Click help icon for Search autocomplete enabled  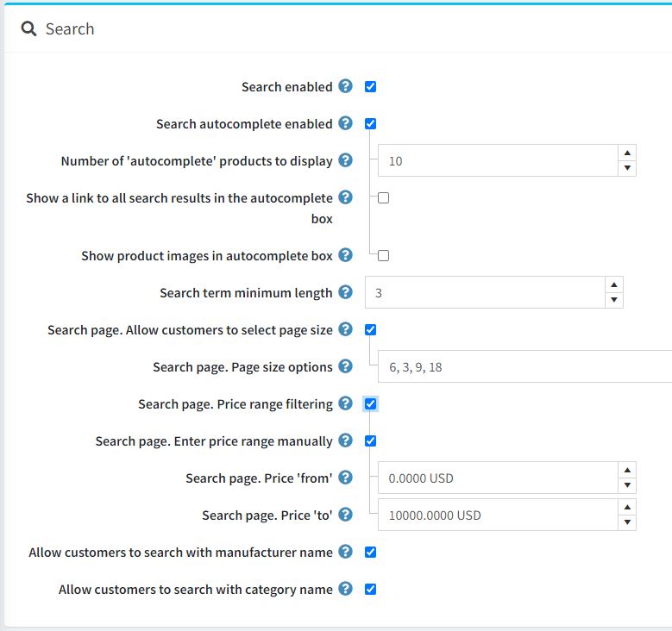click(x=346, y=123)
